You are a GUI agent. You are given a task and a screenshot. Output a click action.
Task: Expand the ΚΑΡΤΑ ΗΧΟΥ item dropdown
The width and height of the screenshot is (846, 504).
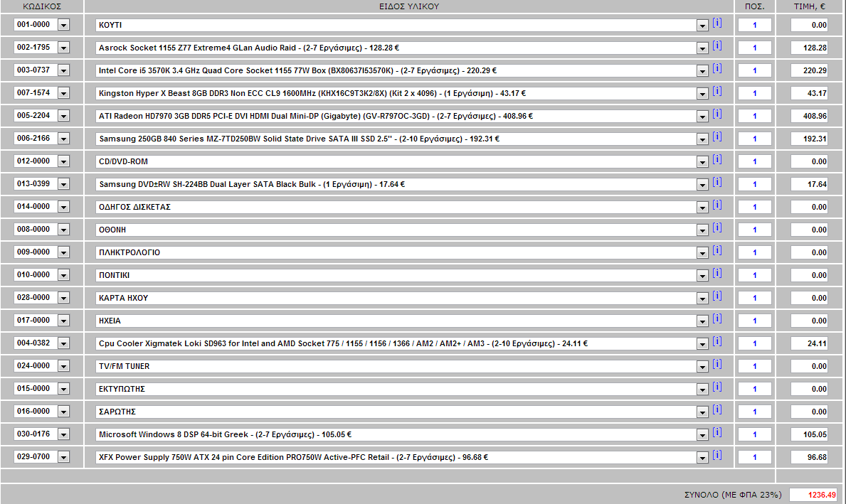click(702, 298)
